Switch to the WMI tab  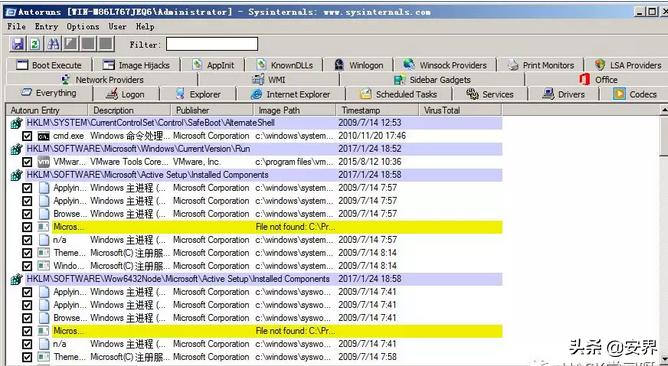click(x=269, y=80)
